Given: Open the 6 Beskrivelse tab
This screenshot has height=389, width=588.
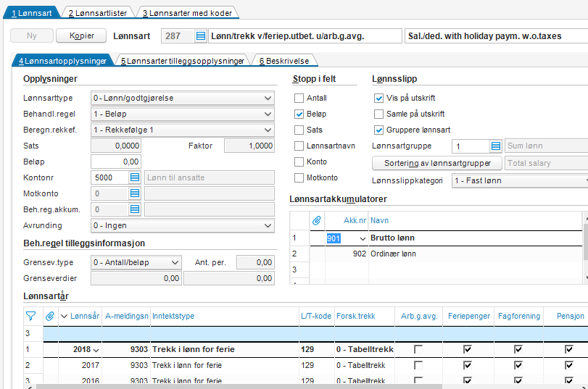Looking at the screenshot, I should click(284, 61).
